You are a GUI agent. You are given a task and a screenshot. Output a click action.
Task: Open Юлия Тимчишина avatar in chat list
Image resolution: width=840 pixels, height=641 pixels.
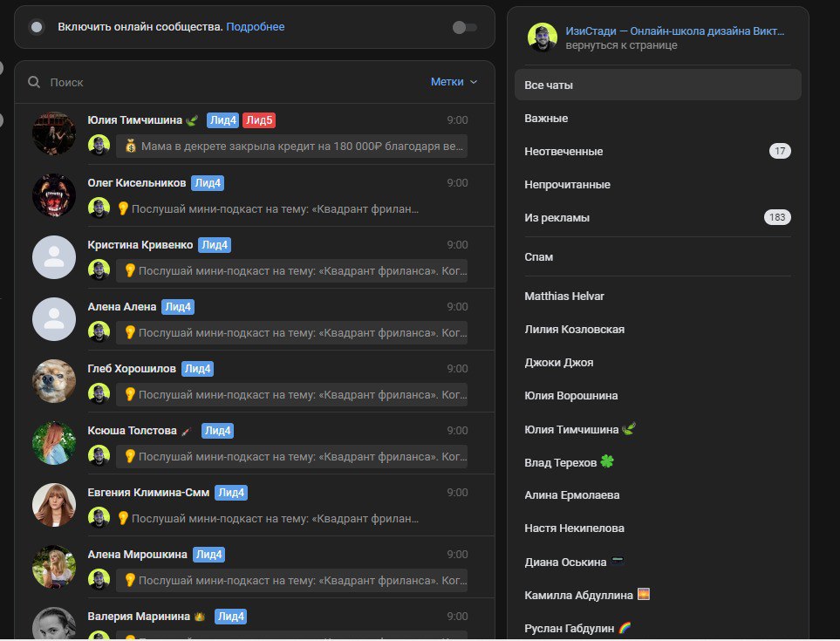(54, 133)
